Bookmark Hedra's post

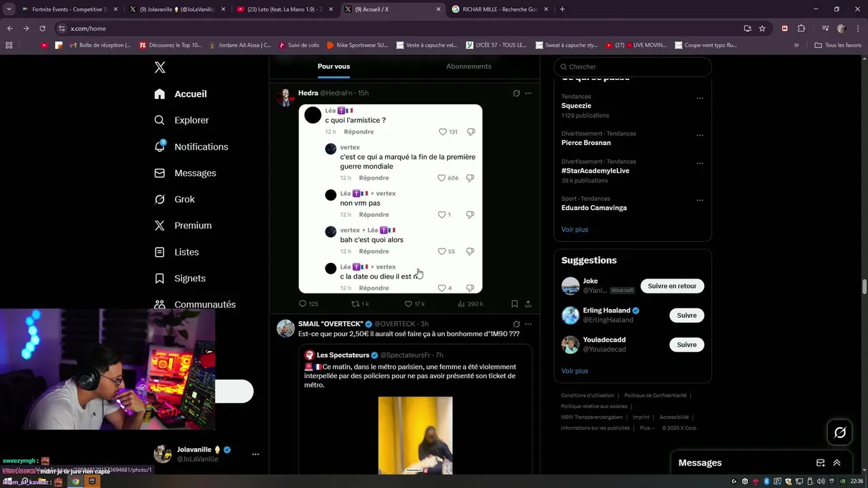tap(515, 304)
